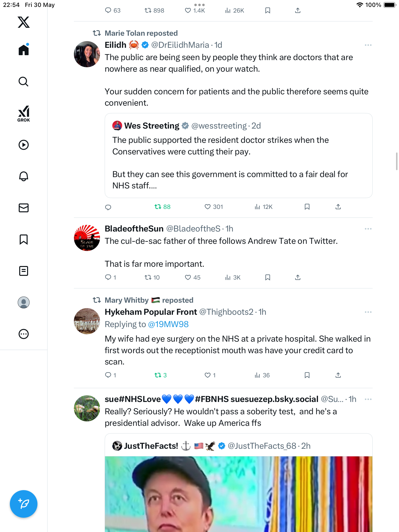The image size is (399, 532).
Task: Open more options on Hykeham Popular Front post
Action: click(368, 312)
